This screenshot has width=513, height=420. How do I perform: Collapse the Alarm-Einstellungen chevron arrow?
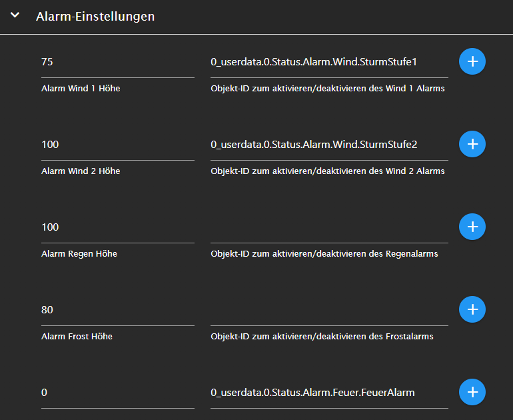tap(15, 16)
